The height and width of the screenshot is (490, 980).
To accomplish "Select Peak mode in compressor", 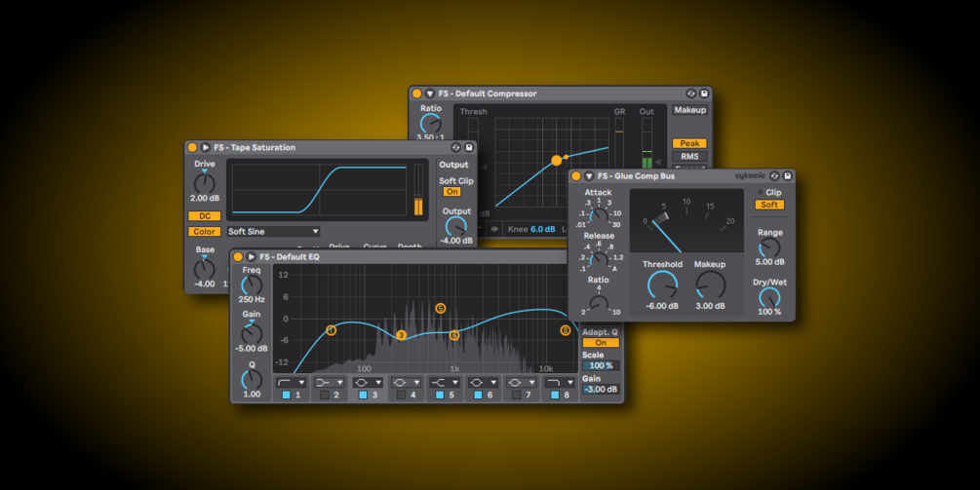I will [690, 143].
